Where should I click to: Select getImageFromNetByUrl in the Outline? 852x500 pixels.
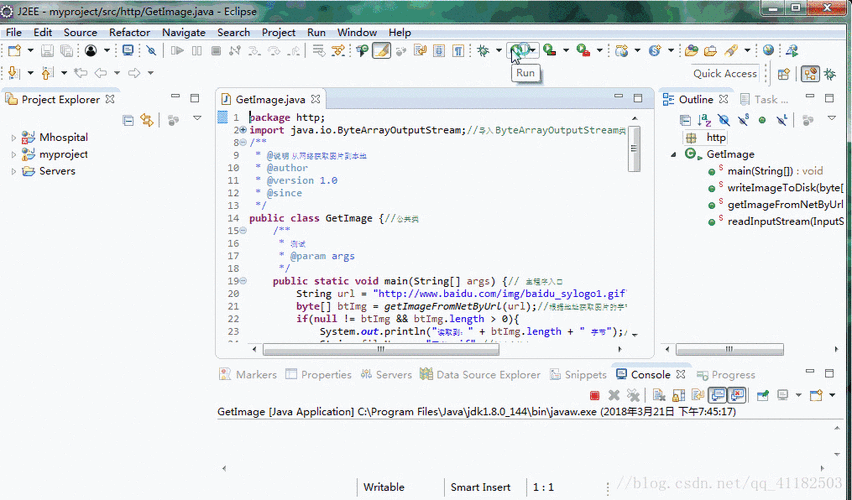pyautogui.click(x=785, y=204)
